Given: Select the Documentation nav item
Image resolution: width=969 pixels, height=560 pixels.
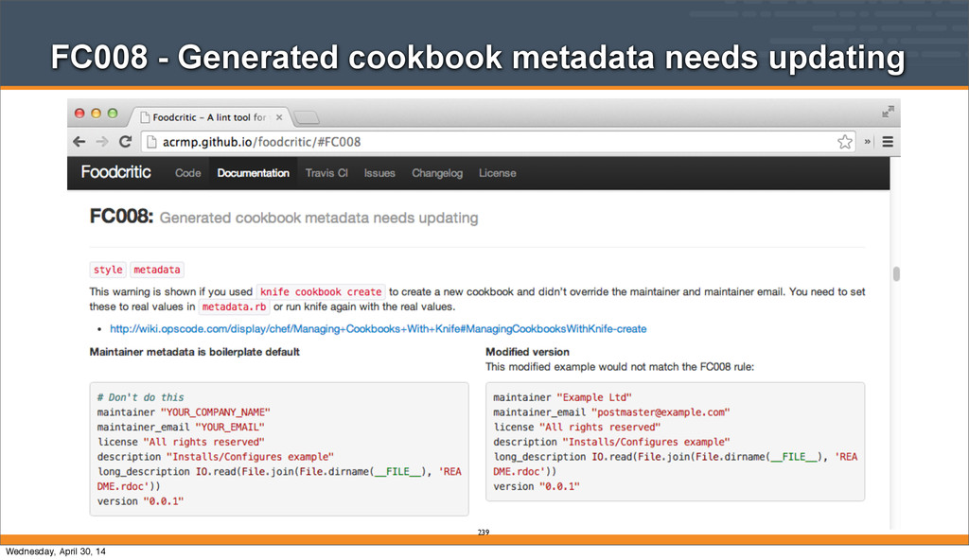Looking at the screenshot, I should pyautogui.click(x=253, y=173).
